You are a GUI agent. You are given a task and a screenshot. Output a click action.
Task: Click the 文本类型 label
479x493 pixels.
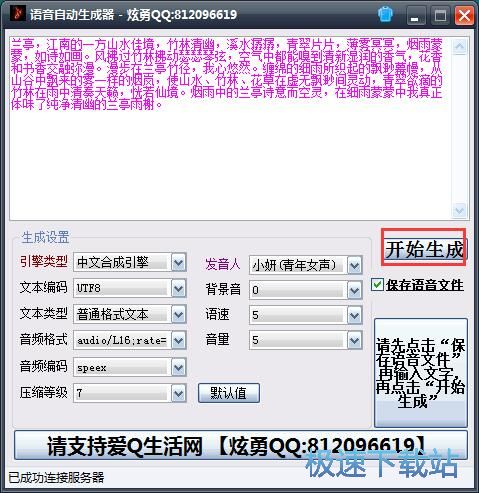[44, 313]
